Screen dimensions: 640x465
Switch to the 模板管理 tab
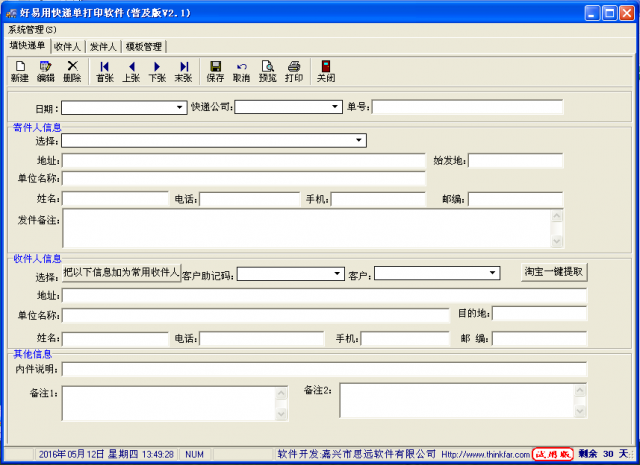(x=144, y=47)
